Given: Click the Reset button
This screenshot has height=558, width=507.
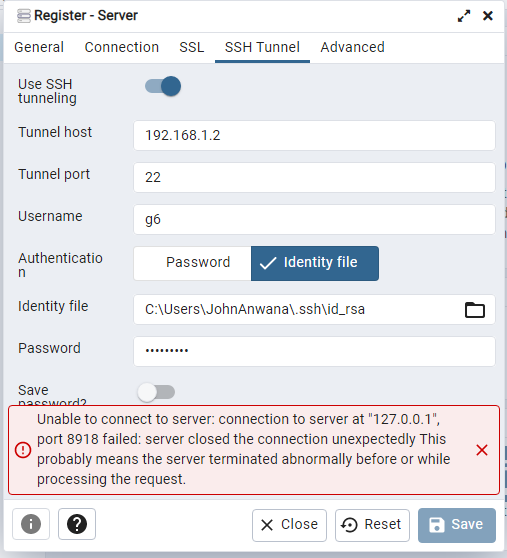Looking at the screenshot, I should click(372, 525).
